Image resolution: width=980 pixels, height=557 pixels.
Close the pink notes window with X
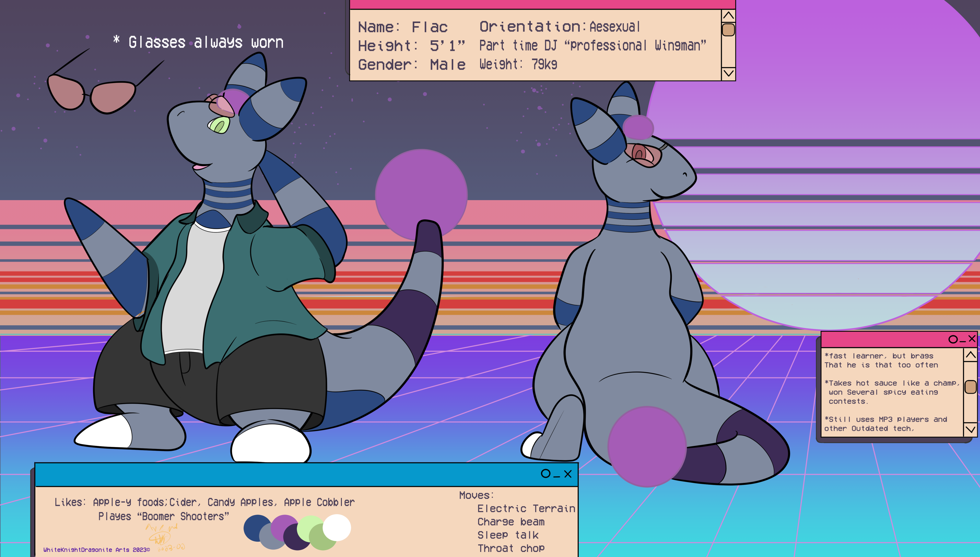(971, 339)
